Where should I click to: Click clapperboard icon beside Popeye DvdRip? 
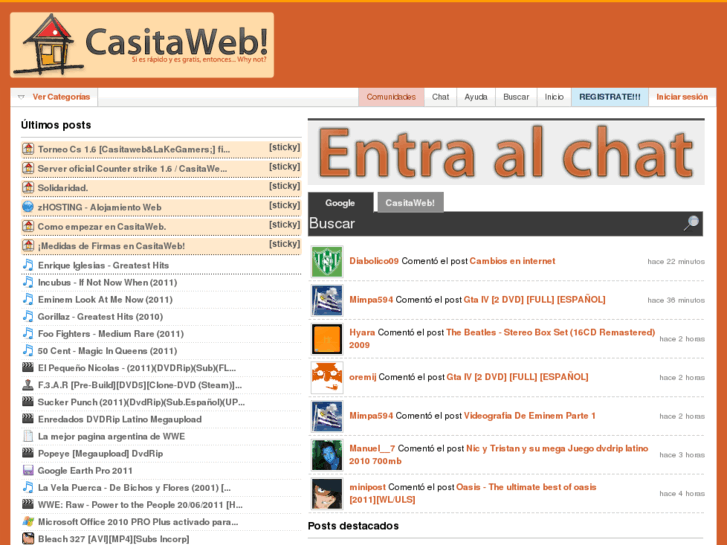[28, 453]
